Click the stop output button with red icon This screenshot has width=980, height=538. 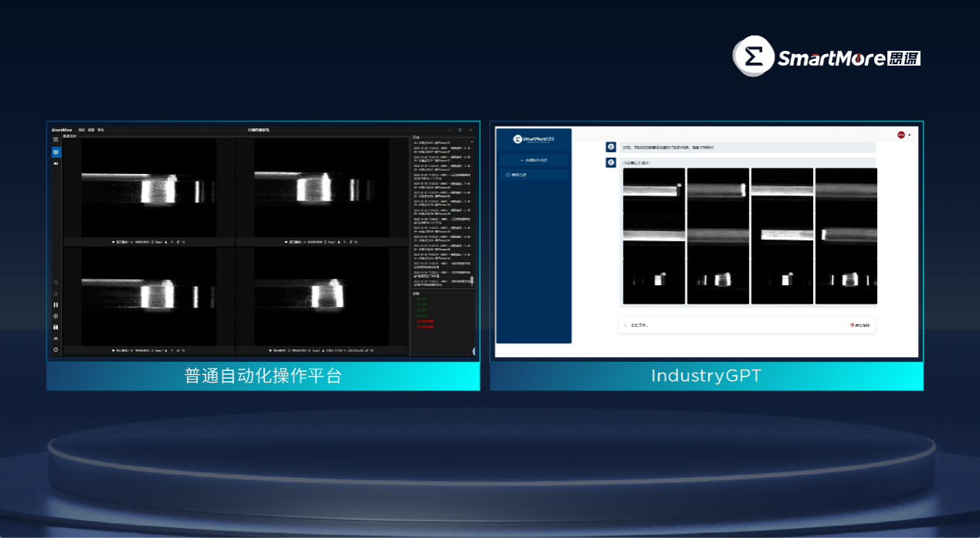click(x=859, y=325)
